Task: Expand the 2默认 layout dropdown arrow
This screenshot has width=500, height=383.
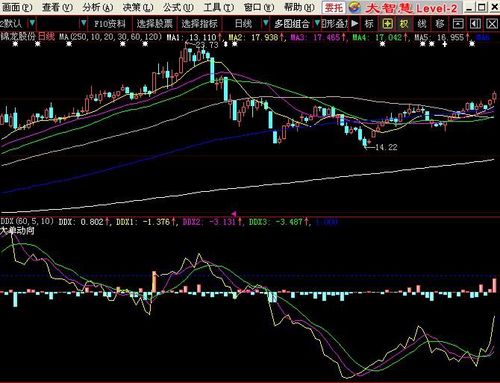Action: (x=32, y=23)
